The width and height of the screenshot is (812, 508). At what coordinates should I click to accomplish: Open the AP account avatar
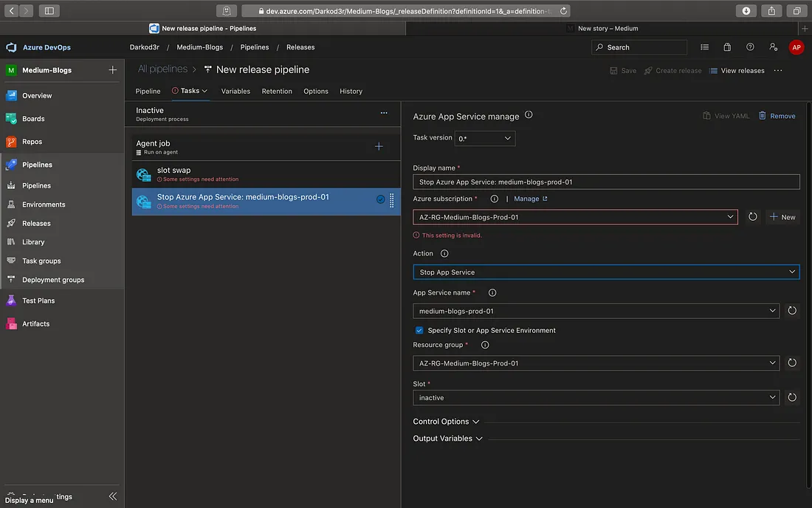pos(796,47)
